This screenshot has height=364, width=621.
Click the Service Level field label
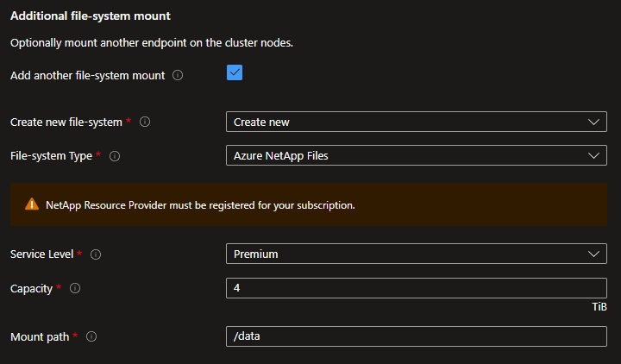tap(42, 254)
